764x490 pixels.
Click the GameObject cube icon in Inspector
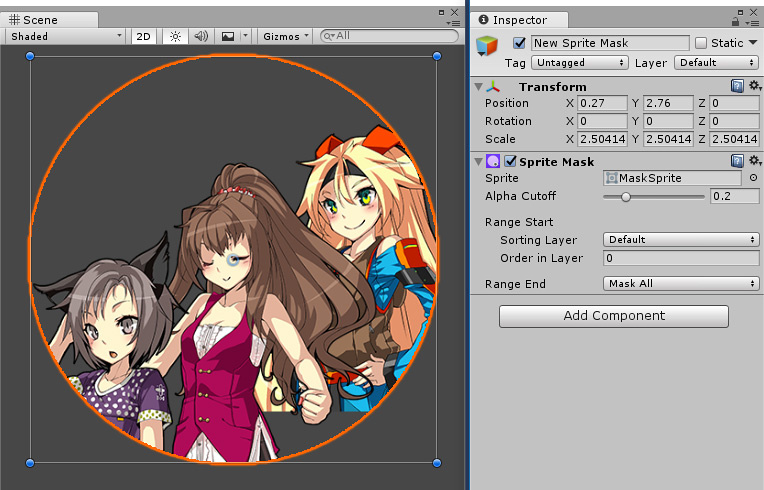pos(487,44)
